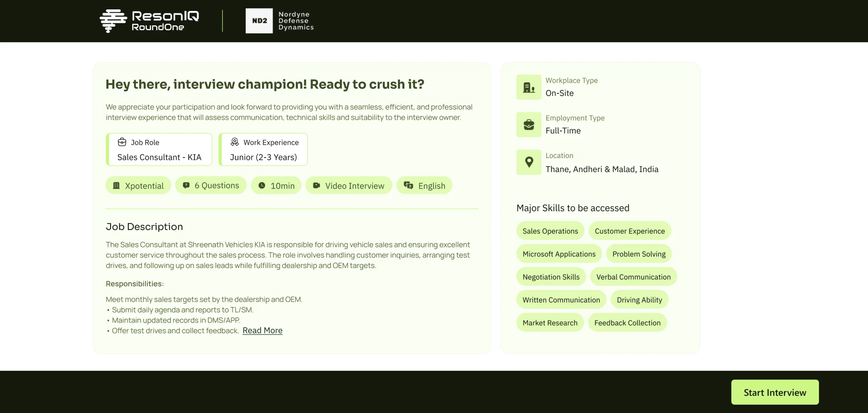Select the Customer Experience skill tag
The height and width of the screenshot is (413, 868).
[x=630, y=231]
